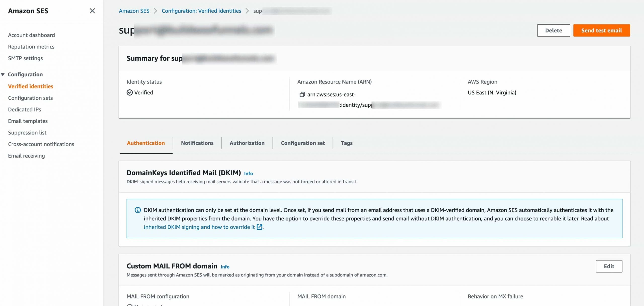Viewport: 644px width, 306px height.
Task: Click the Tags tab expander
Action: tap(346, 143)
